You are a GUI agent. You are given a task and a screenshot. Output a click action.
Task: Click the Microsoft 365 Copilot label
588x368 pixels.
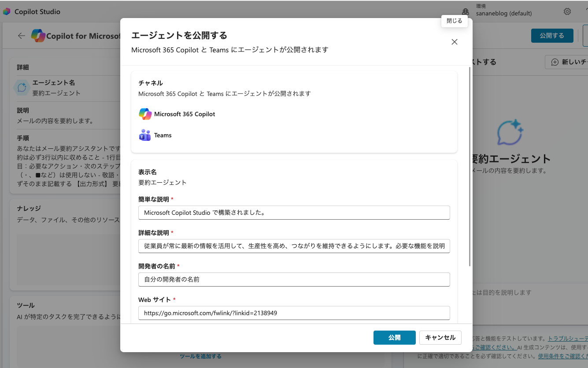click(x=185, y=114)
